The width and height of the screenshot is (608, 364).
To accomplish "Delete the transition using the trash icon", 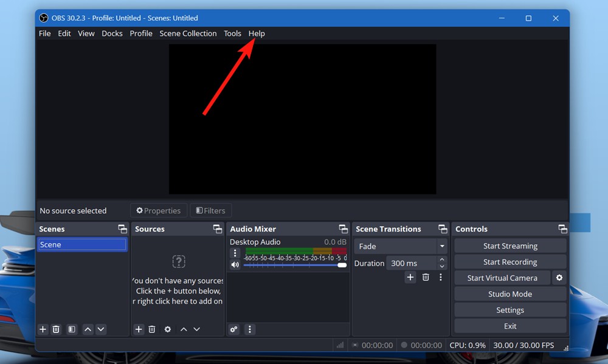I will click(425, 277).
